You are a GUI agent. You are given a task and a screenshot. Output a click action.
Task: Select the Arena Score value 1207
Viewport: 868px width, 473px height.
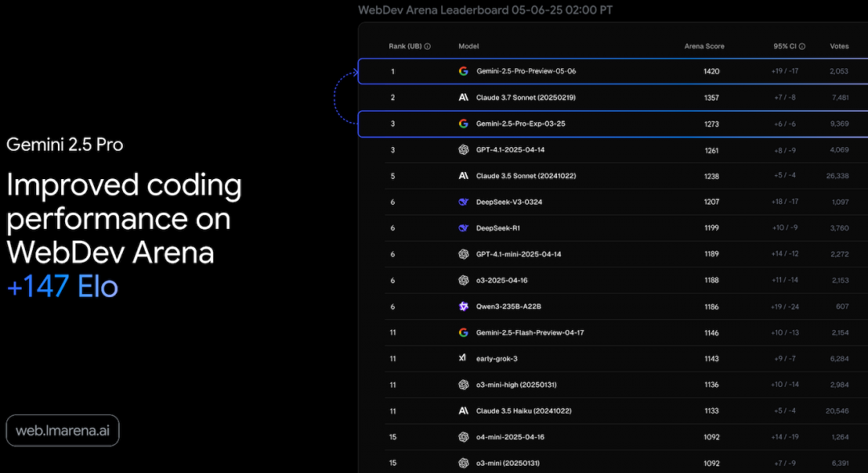711,202
